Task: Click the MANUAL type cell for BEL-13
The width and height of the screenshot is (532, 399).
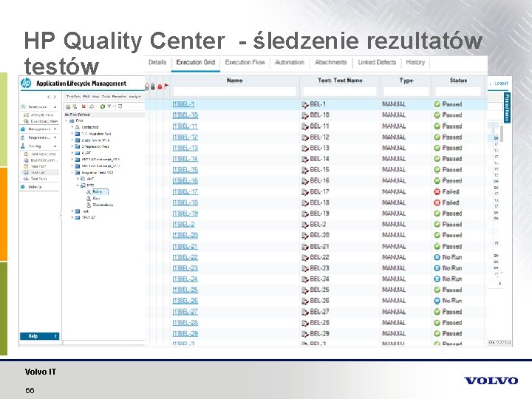Action: point(394,148)
